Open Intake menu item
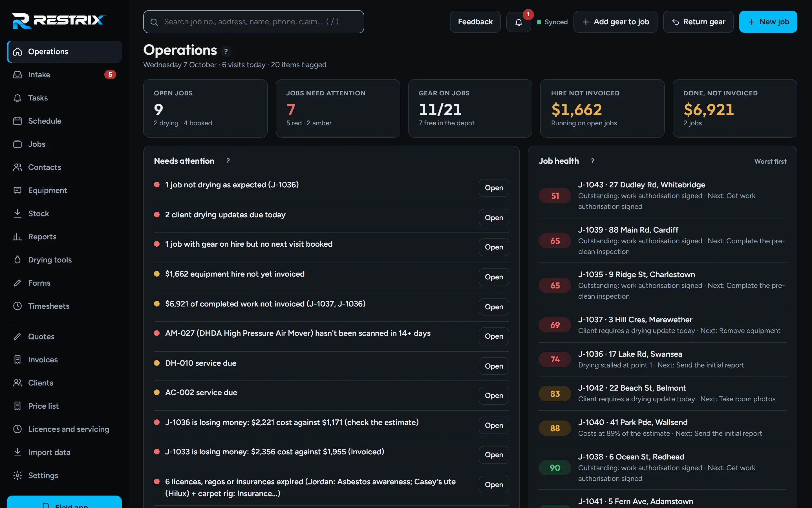Image resolution: width=812 pixels, height=508 pixels. (64, 75)
